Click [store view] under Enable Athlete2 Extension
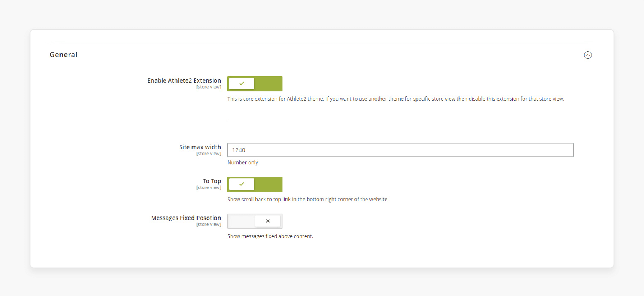The width and height of the screenshot is (644, 296). coord(209,87)
